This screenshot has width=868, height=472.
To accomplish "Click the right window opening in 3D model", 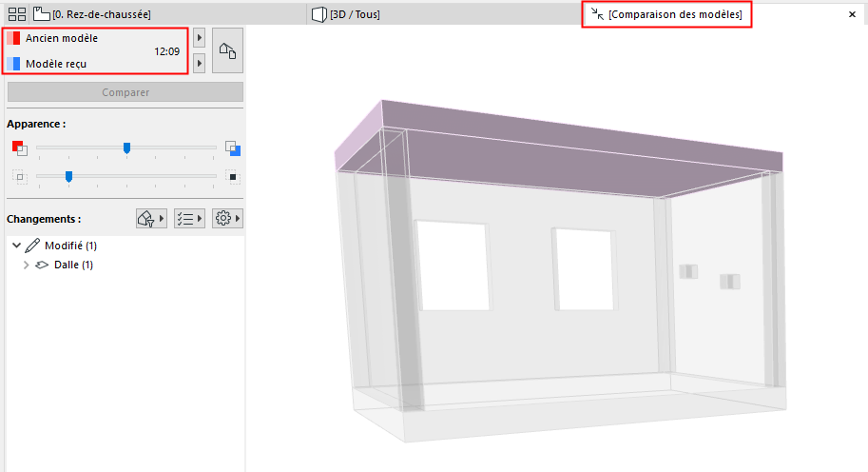I will tap(584, 269).
